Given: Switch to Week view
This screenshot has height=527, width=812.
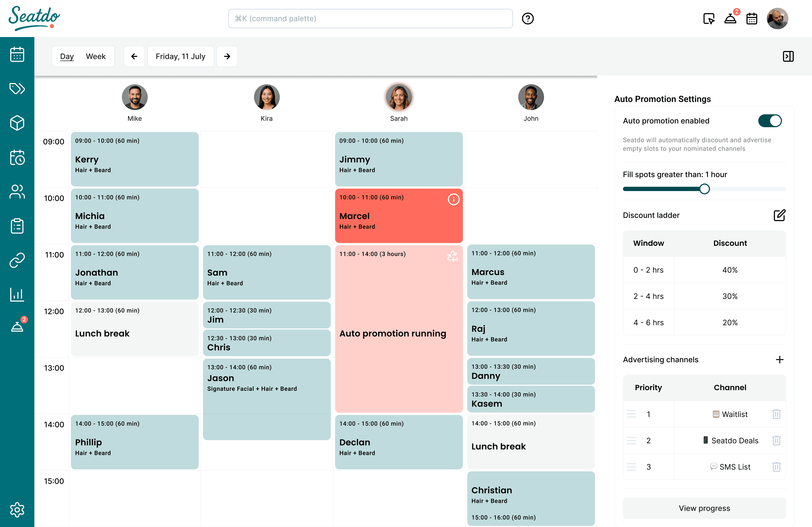Looking at the screenshot, I should click(96, 56).
